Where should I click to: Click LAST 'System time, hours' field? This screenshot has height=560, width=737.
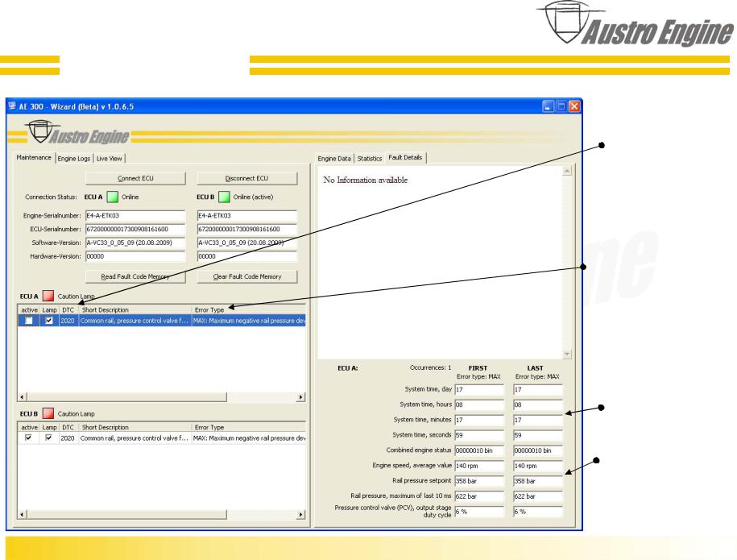538,404
